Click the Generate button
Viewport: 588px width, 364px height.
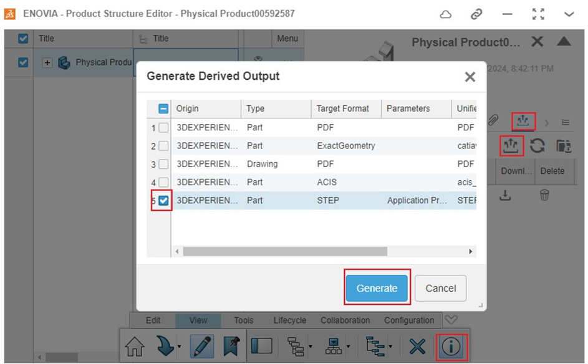pyautogui.click(x=377, y=288)
